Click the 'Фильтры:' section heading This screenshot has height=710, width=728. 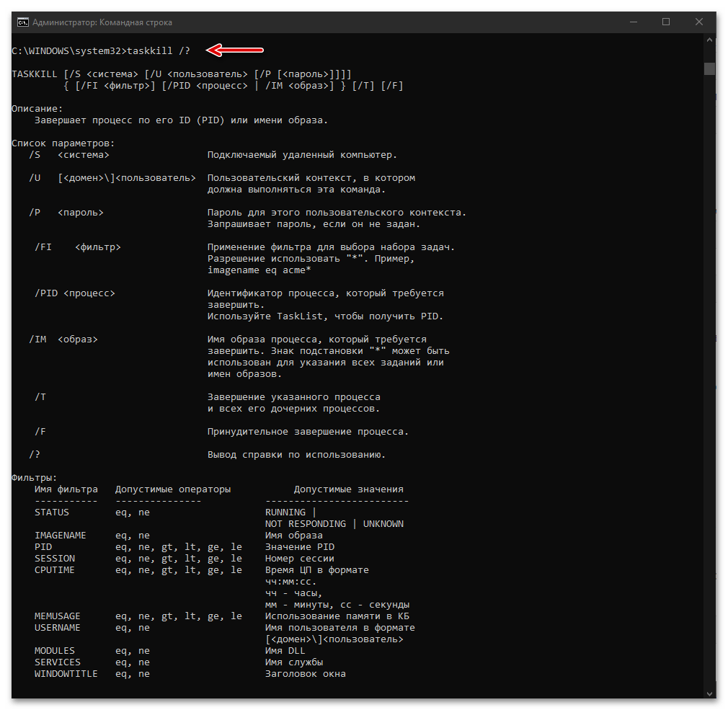click(x=35, y=477)
